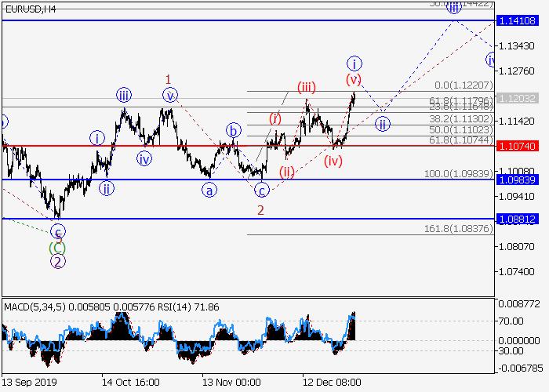Select the 0.0(1.12207) Fibonacci level label

[464, 85]
